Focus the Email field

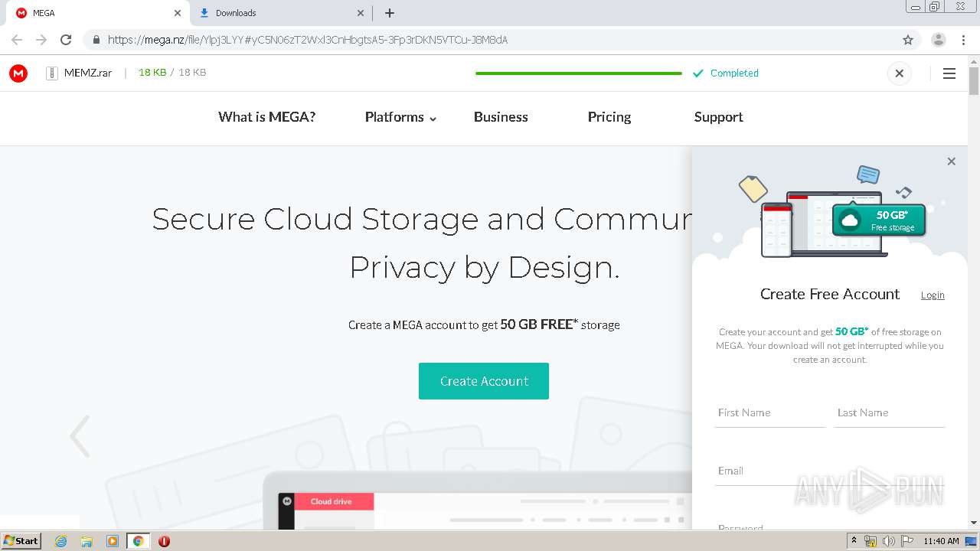[x=830, y=471]
